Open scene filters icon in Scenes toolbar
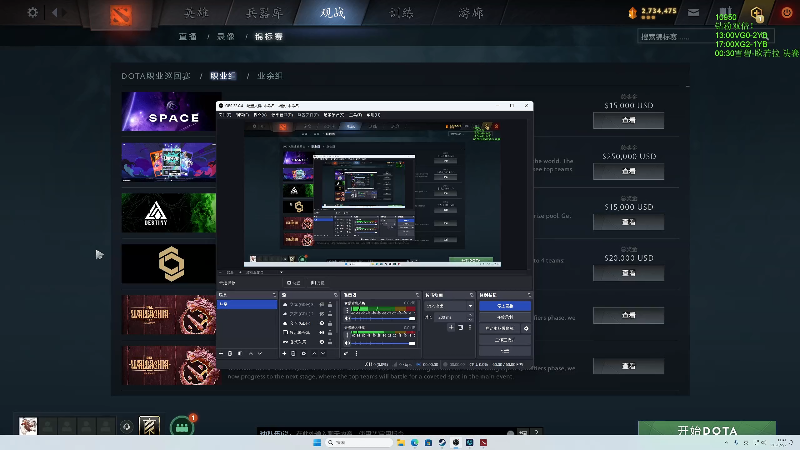Screen dimensions: 800x450 (240, 354)
